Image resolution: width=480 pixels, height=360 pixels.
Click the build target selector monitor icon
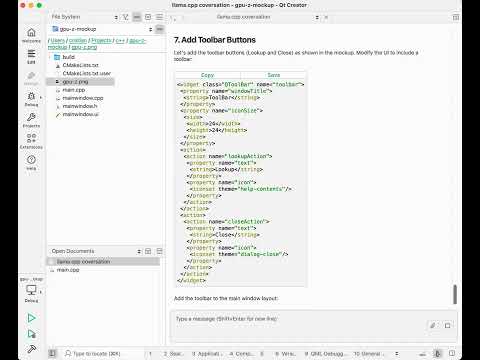[x=31, y=291]
